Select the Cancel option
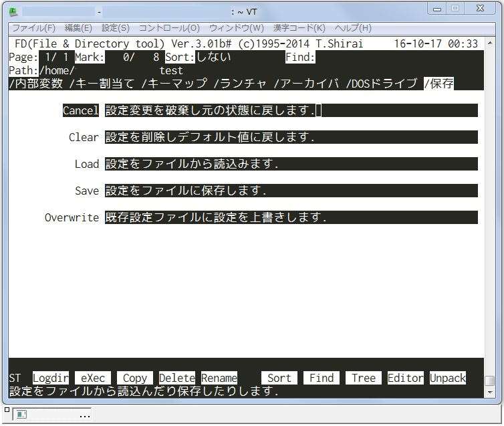This screenshot has width=504, height=426. click(81, 110)
